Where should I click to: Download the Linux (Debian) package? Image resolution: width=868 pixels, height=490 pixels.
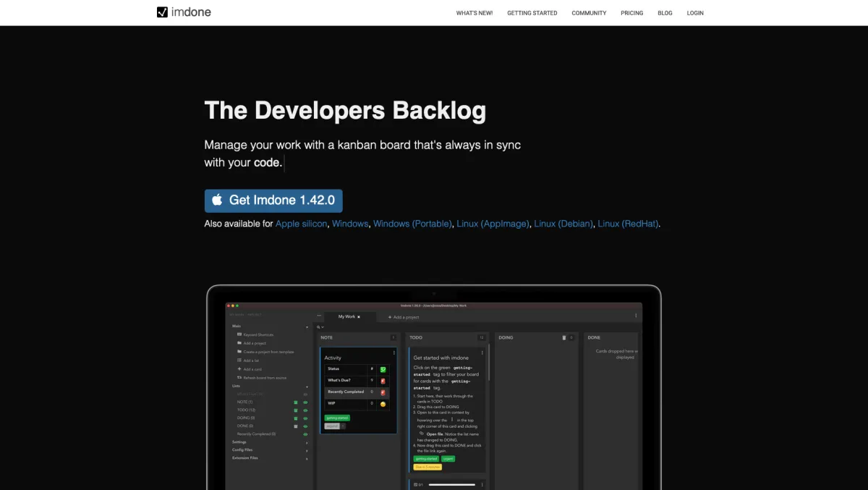pos(563,224)
